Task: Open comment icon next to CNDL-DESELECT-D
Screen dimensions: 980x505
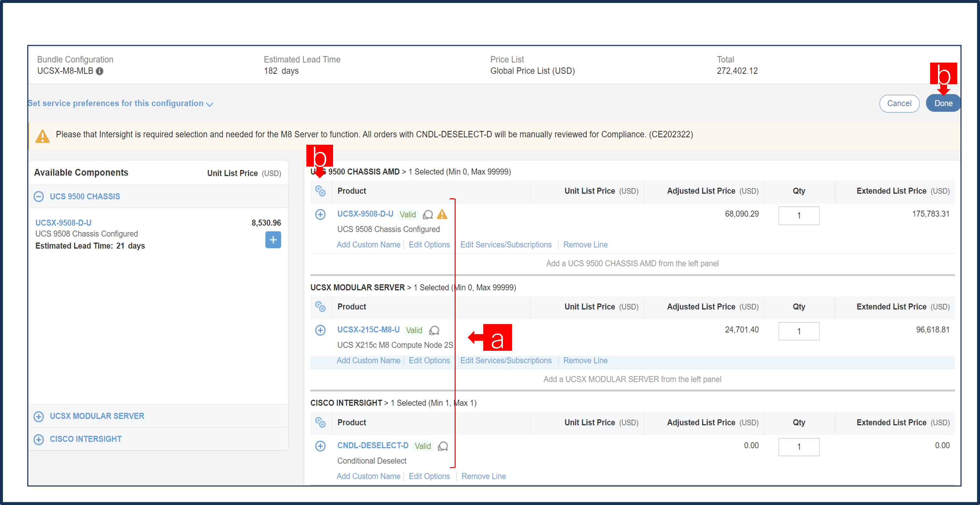Action: tap(443, 446)
